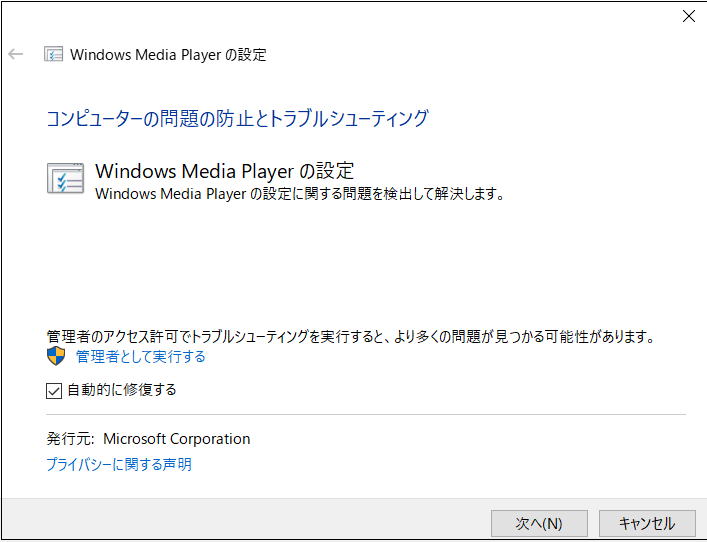The height and width of the screenshot is (542, 707).
Task: Click the Windows Media Player の設定 title bar text
Action: point(168,54)
